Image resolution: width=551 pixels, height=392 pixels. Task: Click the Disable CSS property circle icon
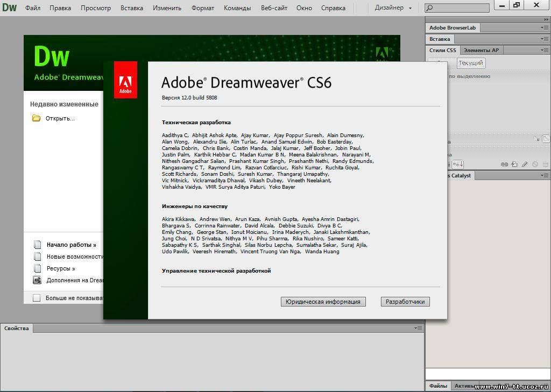(x=535, y=164)
